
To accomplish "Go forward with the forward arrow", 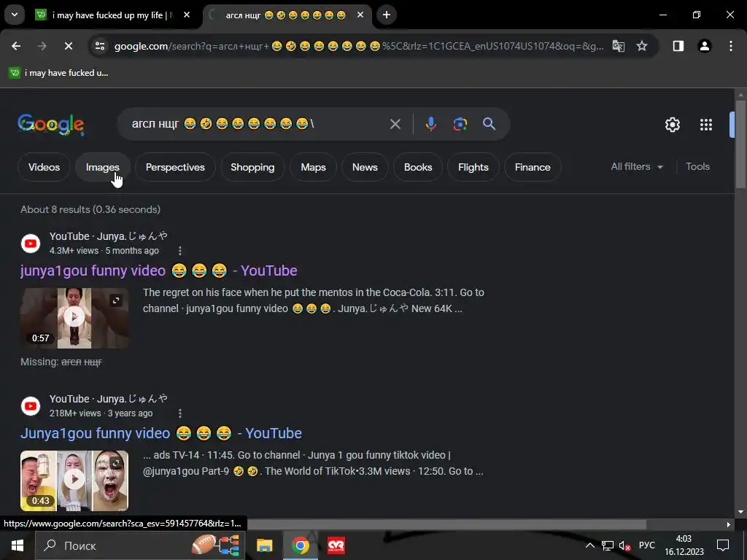I will click(42, 46).
